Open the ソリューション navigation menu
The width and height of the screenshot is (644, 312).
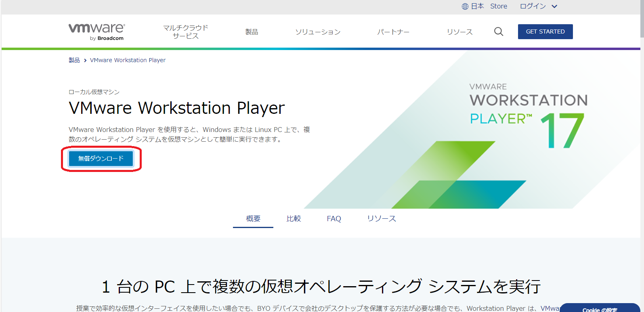[318, 32]
